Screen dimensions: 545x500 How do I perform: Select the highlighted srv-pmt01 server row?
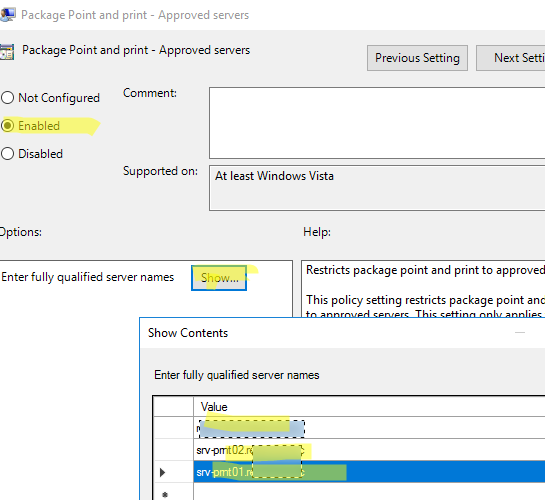click(369, 472)
